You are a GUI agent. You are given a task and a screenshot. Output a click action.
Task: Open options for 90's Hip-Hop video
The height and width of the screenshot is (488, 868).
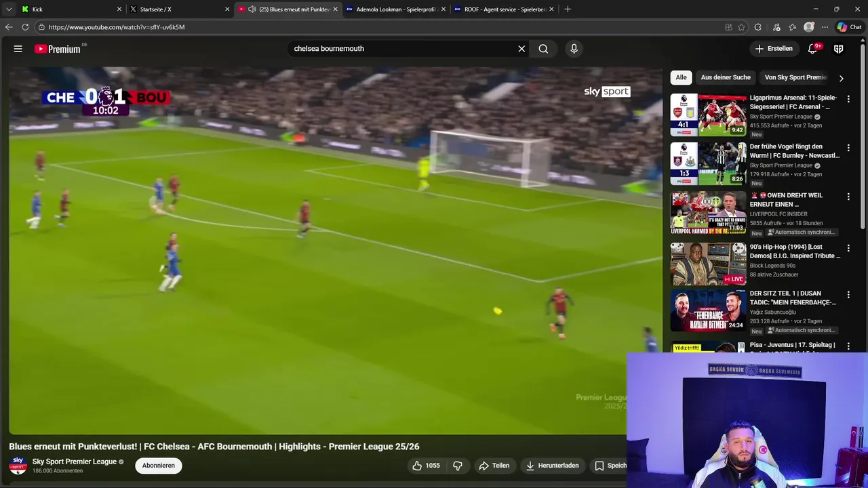(848, 248)
